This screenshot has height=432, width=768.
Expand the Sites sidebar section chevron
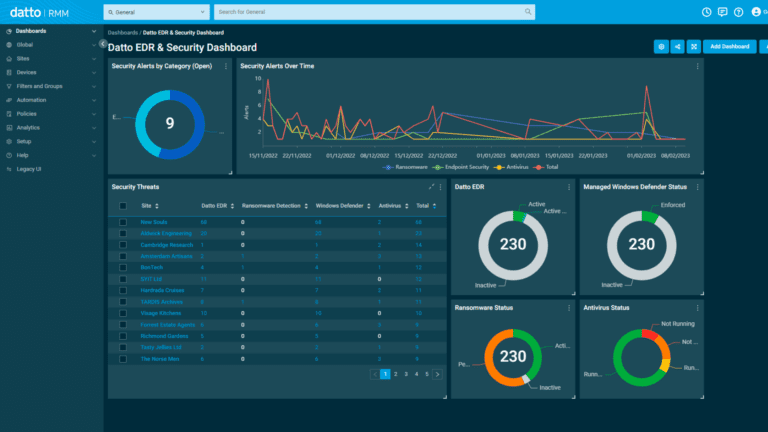point(94,59)
